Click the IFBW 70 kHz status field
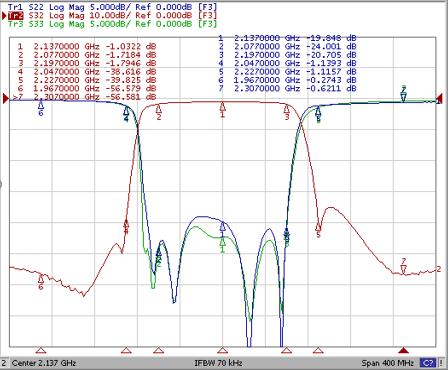This screenshot has height=370, width=448. tap(218, 363)
